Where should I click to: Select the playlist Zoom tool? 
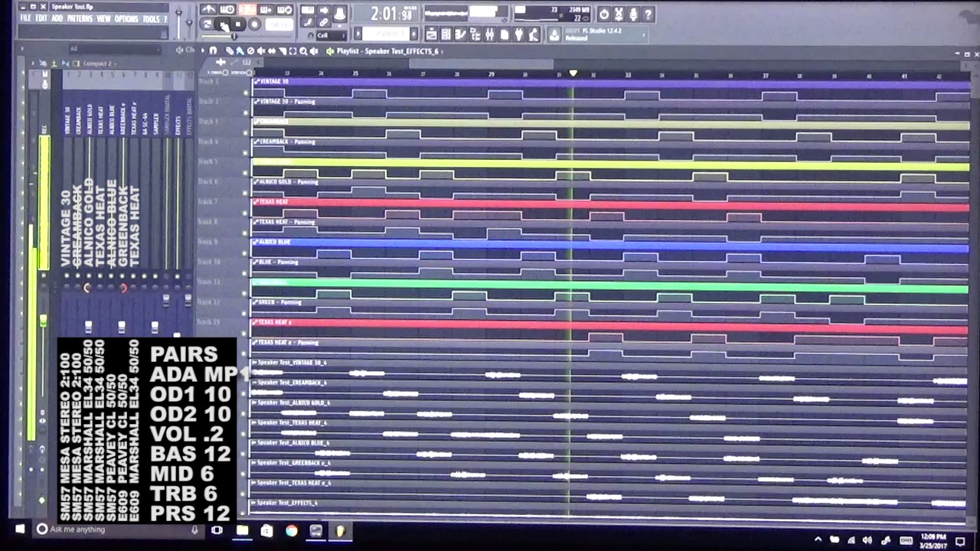click(x=303, y=51)
